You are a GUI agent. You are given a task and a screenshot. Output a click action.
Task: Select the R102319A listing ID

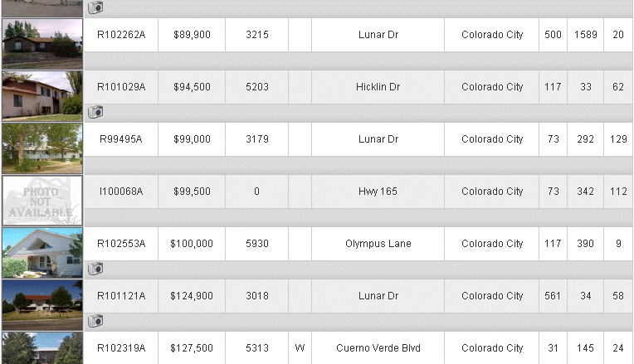click(x=121, y=348)
